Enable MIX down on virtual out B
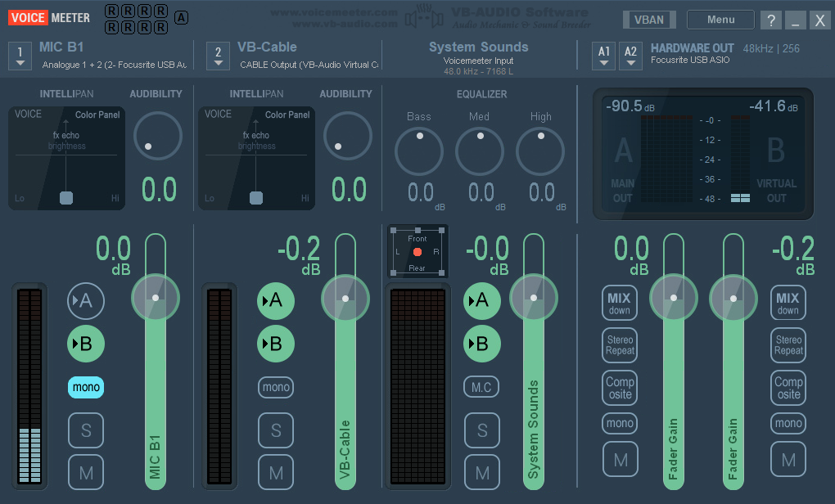The image size is (835, 504). 788,303
